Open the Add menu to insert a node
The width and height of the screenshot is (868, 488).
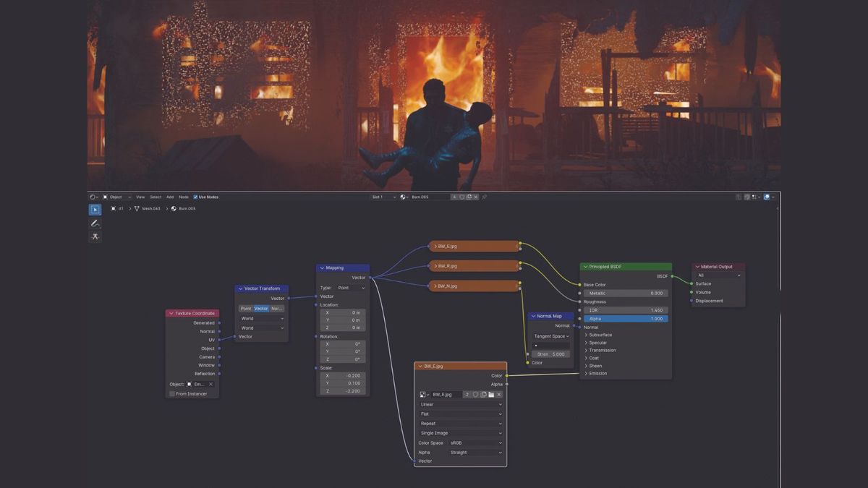tap(169, 197)
